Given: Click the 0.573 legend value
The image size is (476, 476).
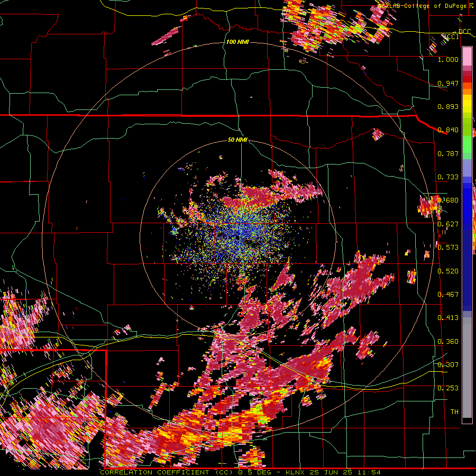Looking at the screenshot, I should pyautogui.click(x=448, y=248).
